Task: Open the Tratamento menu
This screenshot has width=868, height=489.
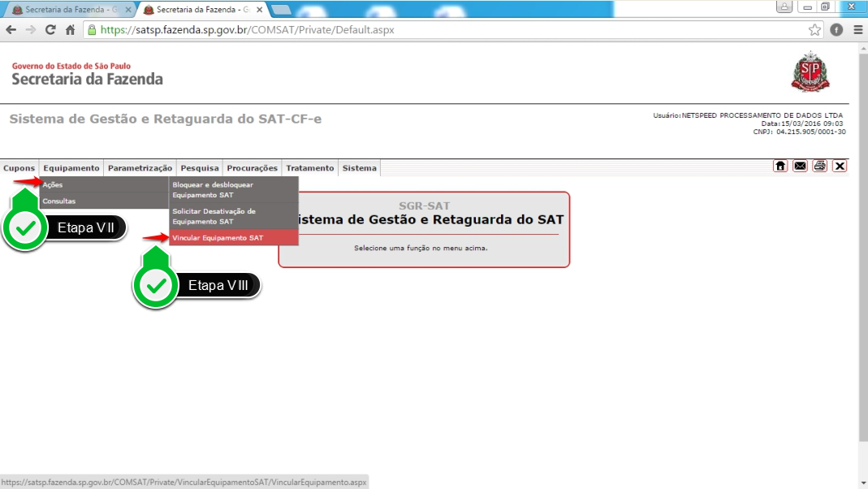Action: pyautogui.click(x=310, y=168)
